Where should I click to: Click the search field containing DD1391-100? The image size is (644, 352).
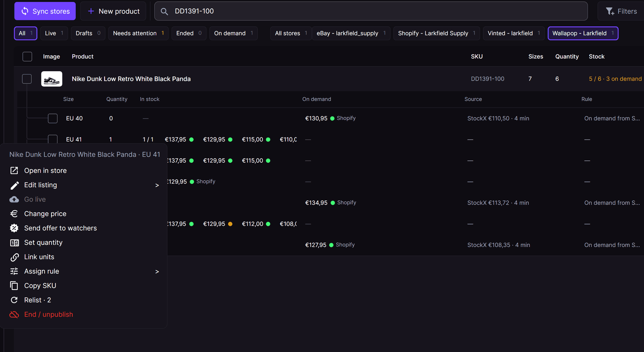tap(371, 11)
